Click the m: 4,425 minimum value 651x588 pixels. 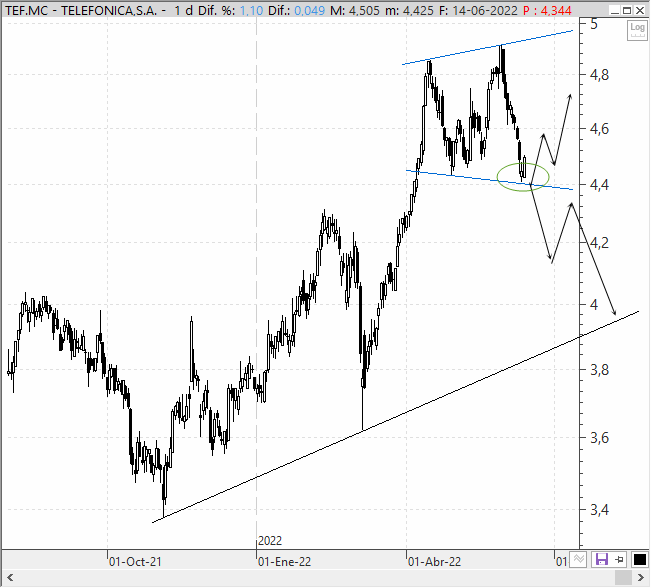coord(409,10)
